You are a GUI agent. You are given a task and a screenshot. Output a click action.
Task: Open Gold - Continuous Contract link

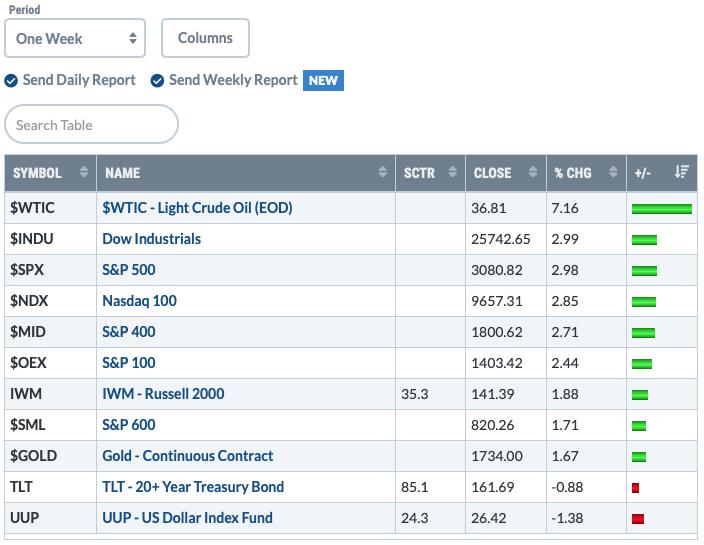click(x=187, y=456)
